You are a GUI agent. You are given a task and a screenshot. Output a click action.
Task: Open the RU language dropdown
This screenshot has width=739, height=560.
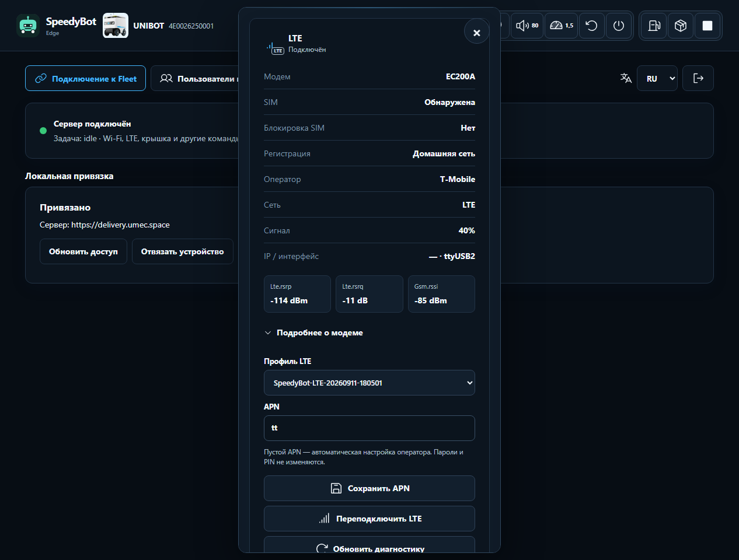pos(657,78)
